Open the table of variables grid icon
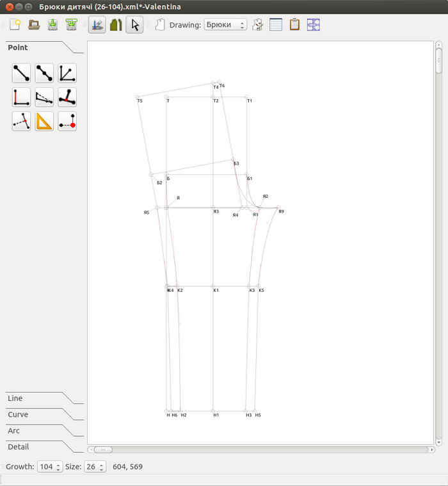The width and height of the screenshot is (448, 486). 276,24
